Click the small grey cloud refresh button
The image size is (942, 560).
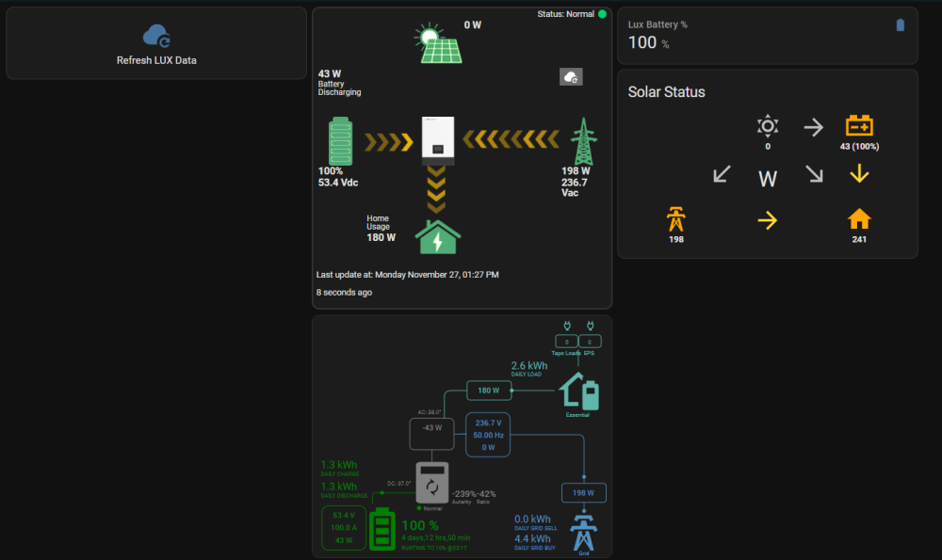pyautogui.click(x=571, y=77)
